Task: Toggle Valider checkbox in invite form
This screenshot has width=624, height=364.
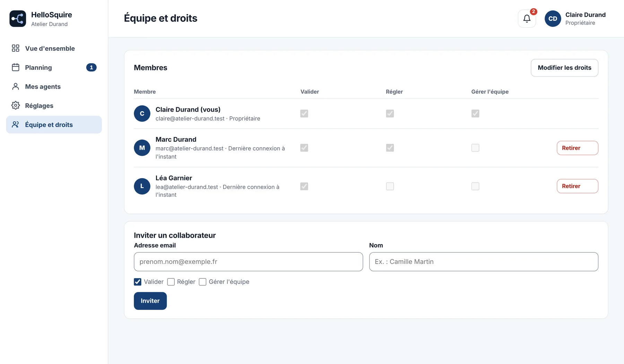Action: [x=138, y=282]
